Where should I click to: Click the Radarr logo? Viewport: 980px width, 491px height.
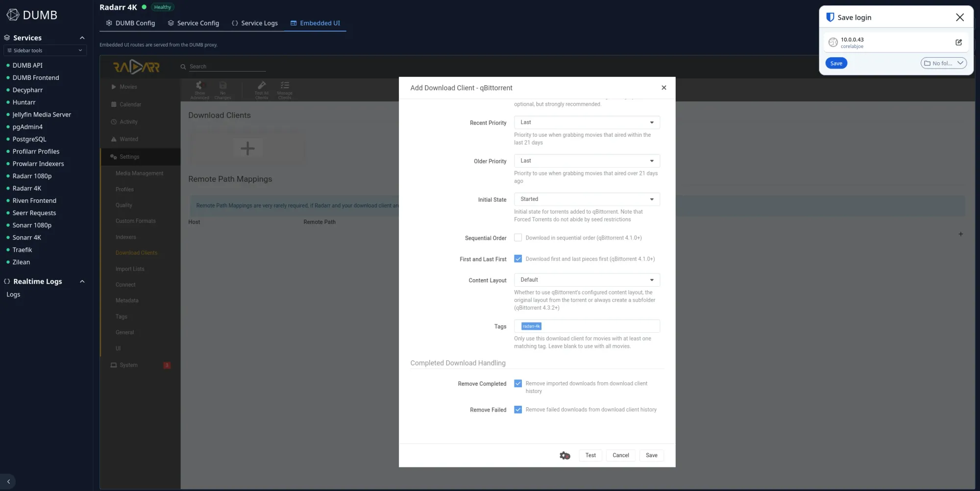[x=136, y=67]
